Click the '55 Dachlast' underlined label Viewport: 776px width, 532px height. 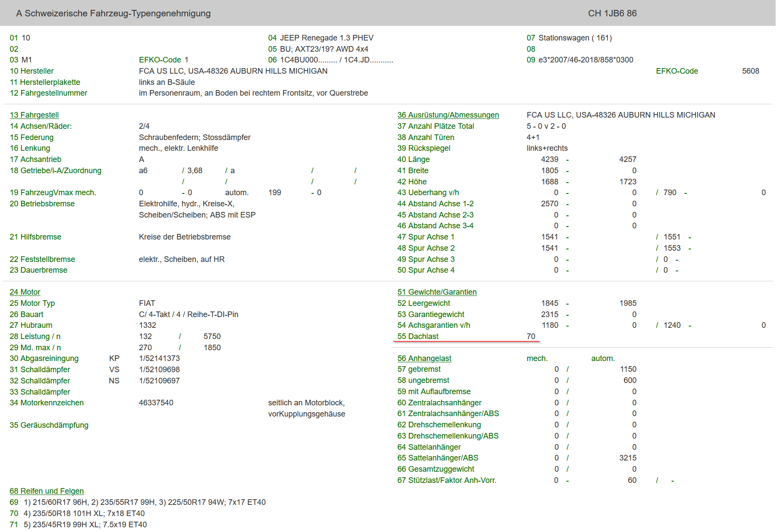click(x=418, y=336)
